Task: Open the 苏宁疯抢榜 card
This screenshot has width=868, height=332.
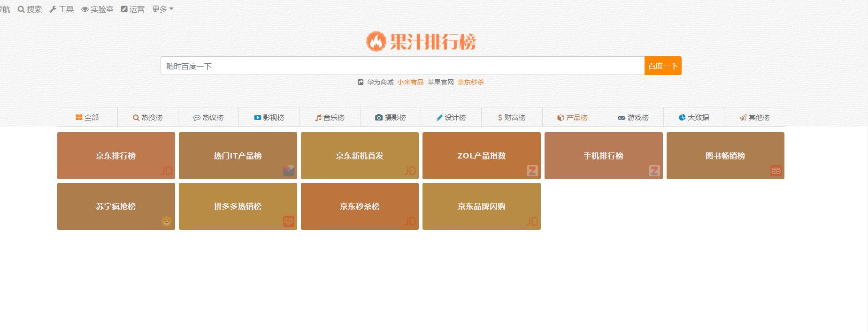Action: click(116, 206)
